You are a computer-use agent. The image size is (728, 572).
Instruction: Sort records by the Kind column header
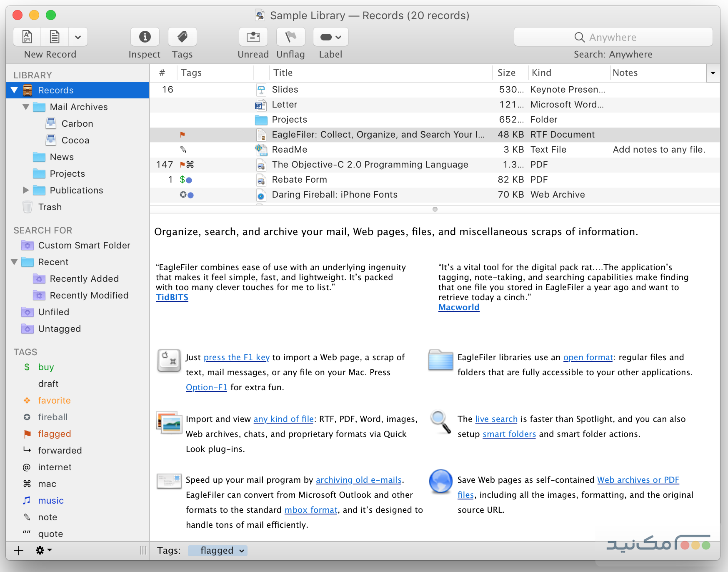541,73
